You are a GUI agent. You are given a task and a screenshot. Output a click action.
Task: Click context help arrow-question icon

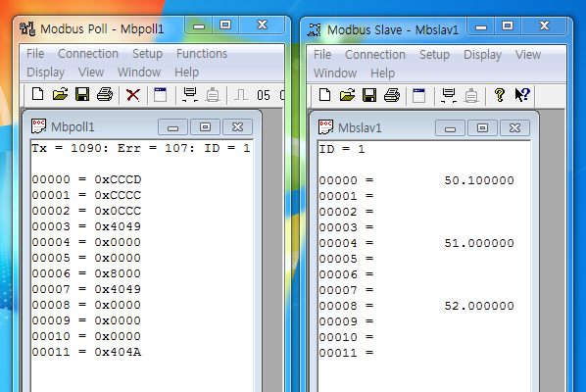tap(522, 95)
